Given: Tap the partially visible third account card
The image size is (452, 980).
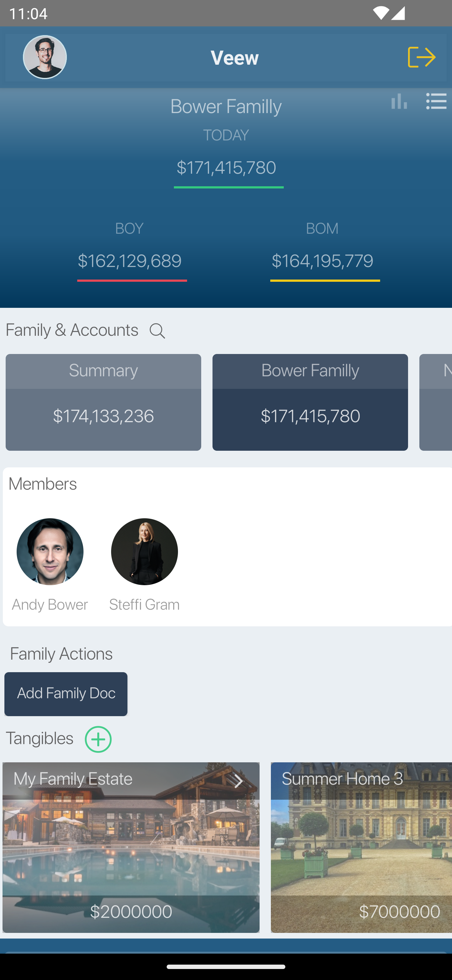Looking at the screenshot, I should (x=436, y=402).
